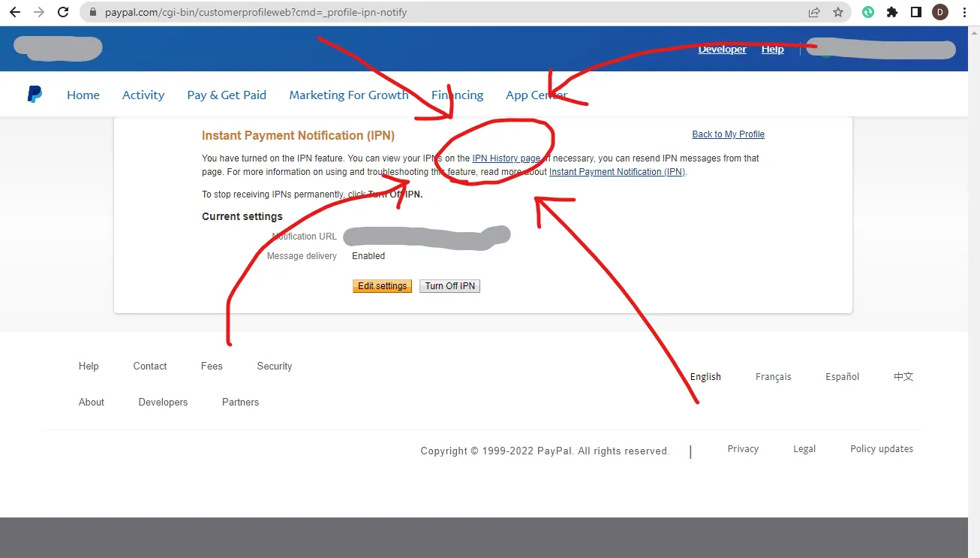Click the padlock site info icon

(93, 12)
